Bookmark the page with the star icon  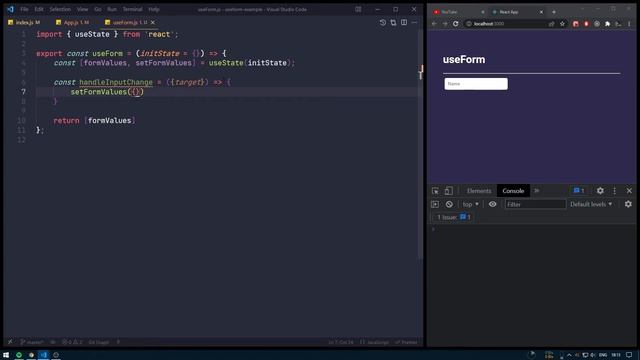tap(562, 24)
